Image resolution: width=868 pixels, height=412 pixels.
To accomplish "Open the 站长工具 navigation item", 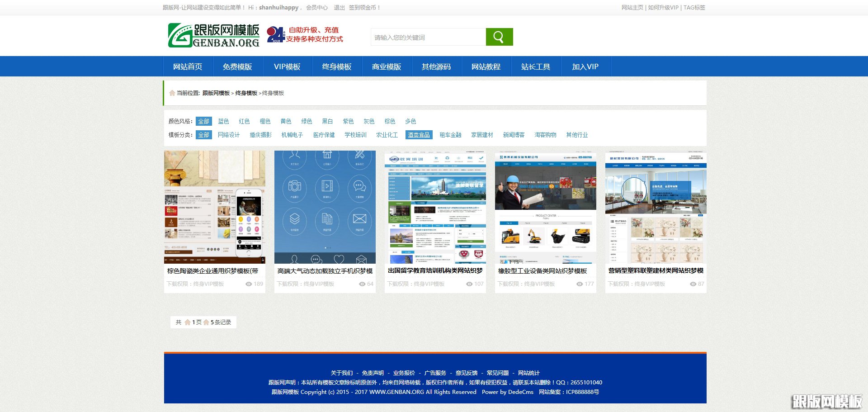I will [x=535, y=66].
